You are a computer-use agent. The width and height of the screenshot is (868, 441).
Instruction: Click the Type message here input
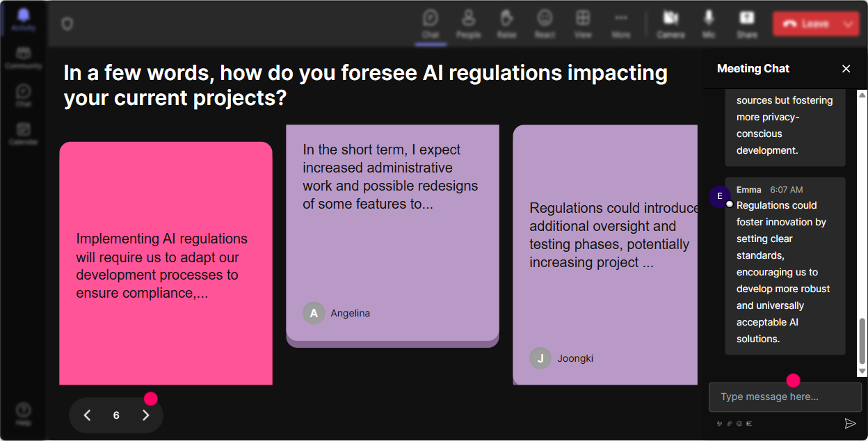785,397
